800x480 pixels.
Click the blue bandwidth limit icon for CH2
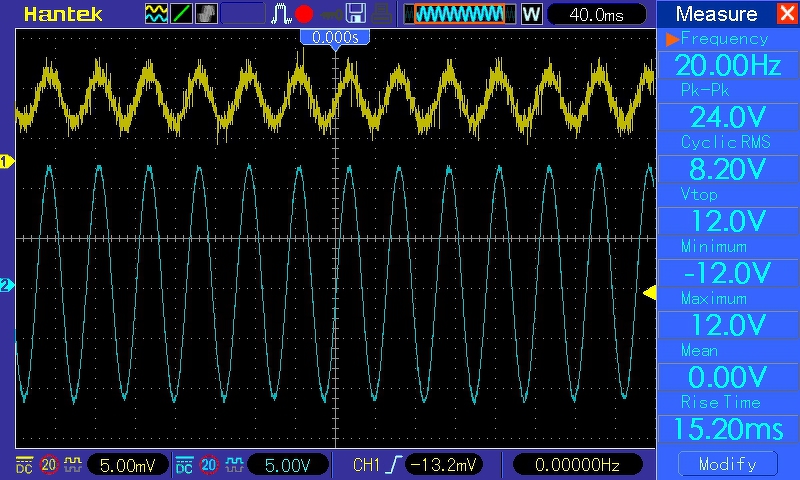[234, 465]
